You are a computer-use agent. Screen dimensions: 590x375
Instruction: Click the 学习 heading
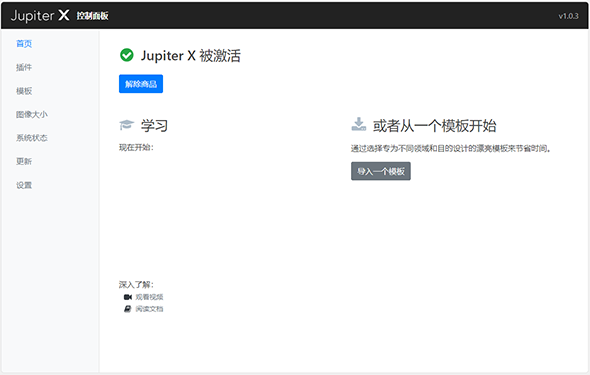point(154,126)
